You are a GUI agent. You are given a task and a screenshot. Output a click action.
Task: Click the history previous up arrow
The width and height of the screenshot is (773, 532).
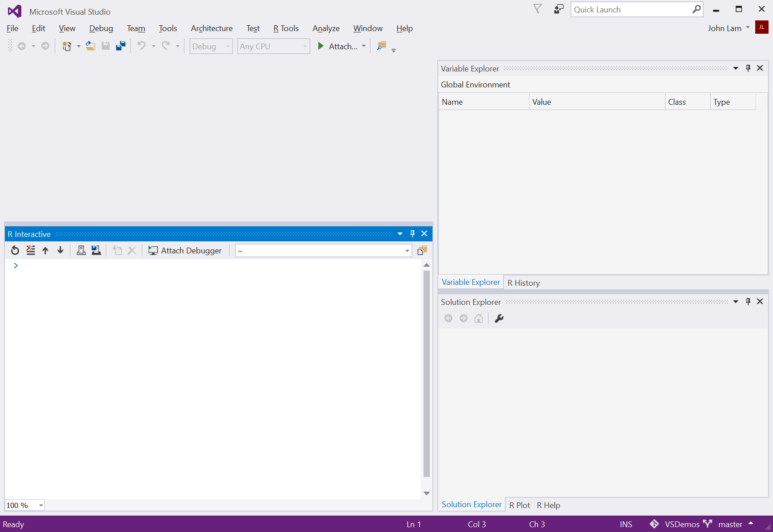coord(45,251)
